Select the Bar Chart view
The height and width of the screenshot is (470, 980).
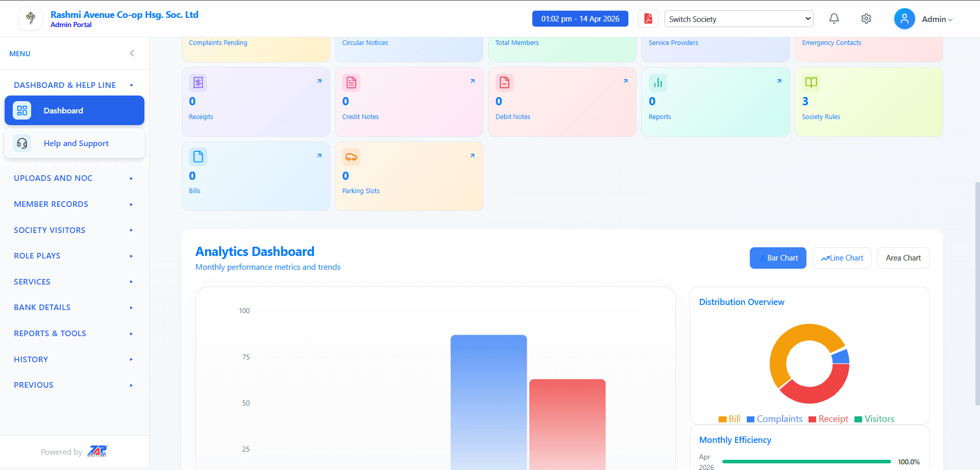pyautogui.click(x=778, y=258)
